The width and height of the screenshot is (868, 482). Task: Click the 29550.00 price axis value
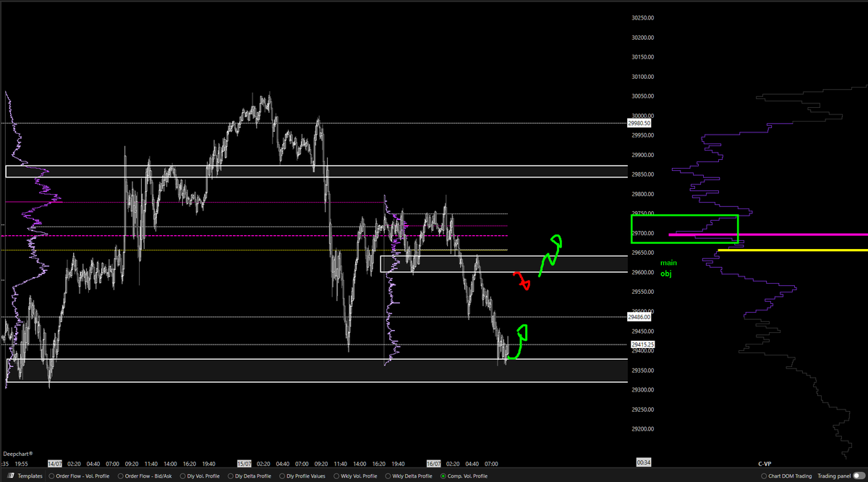[x=643, y=292]
